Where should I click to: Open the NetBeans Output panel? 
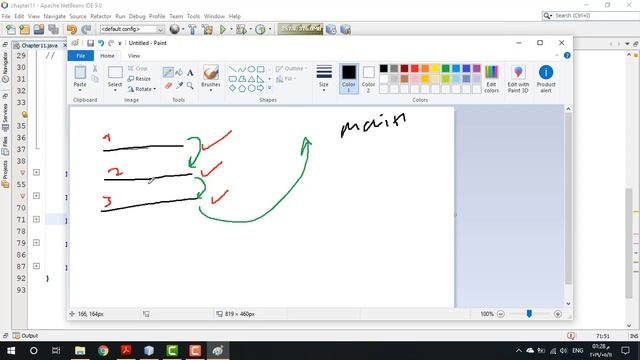click(25, 336)
